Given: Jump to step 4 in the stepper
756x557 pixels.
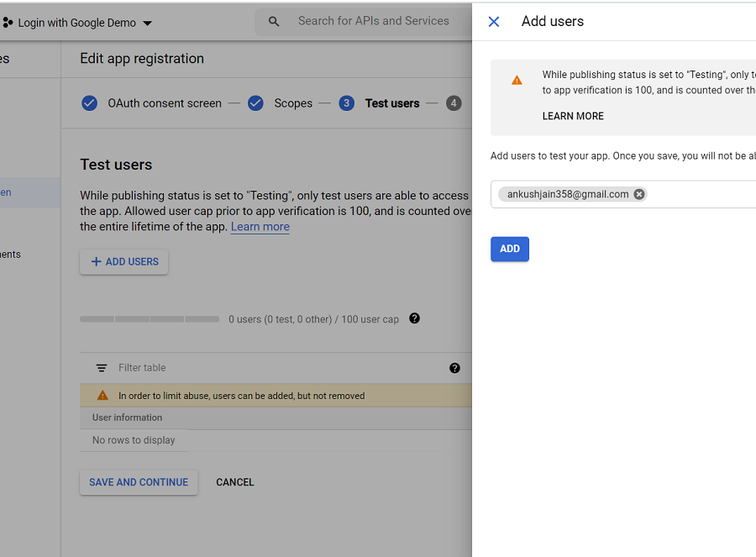Looking at the screenshot, I should coord(454,103).
